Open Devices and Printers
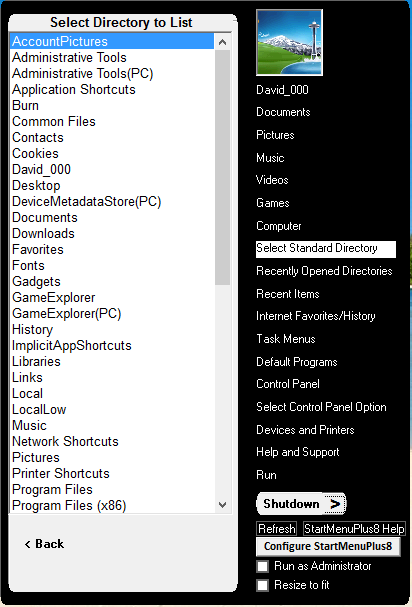The image size is (412, 607). [305, 430]
